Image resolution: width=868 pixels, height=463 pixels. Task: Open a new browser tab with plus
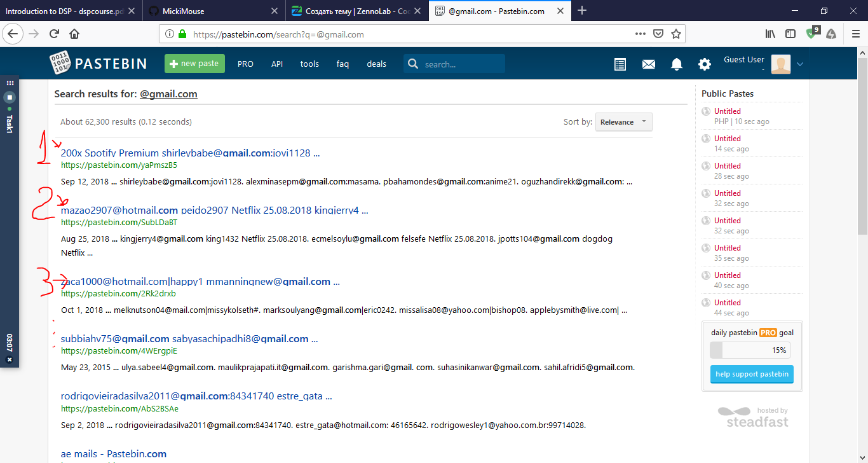[x=582, y=10]
